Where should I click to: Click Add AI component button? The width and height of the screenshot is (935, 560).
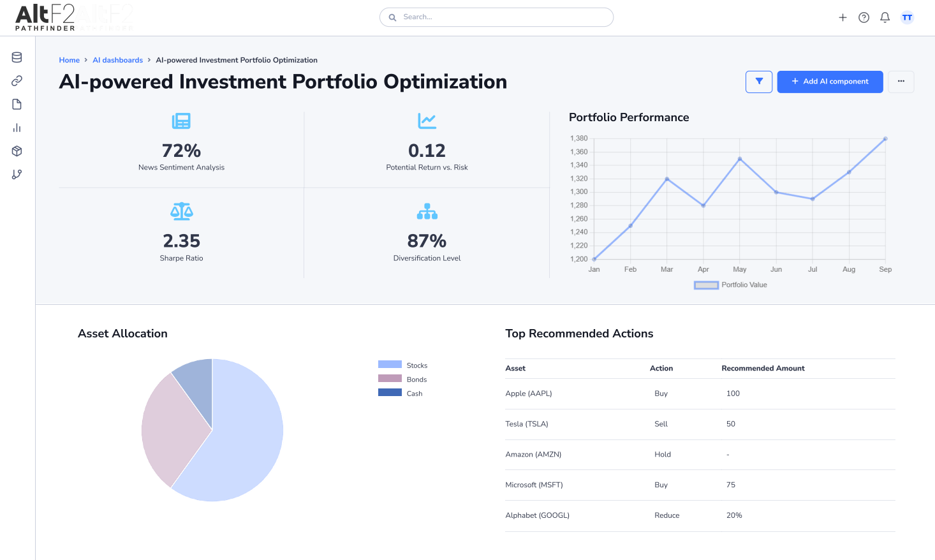click(830, 82)
